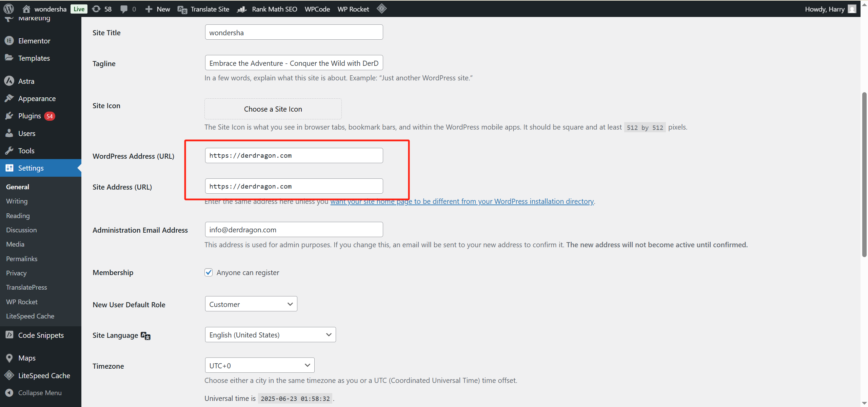Viewport: 868px width, 407px height.
Task: Click the Administration Email Address field
Action: click(x=294, y=230)
